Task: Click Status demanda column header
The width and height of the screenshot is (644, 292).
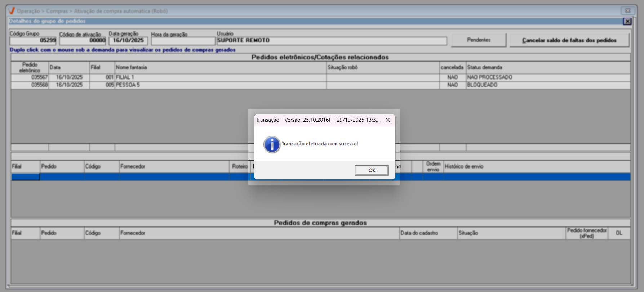Action: [x=548, y=67]
